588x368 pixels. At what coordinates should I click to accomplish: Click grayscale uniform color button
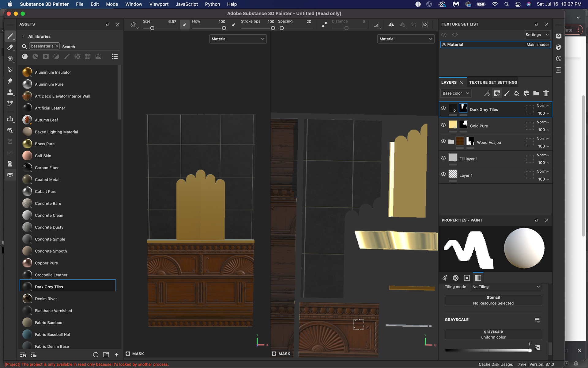(493, 334)
